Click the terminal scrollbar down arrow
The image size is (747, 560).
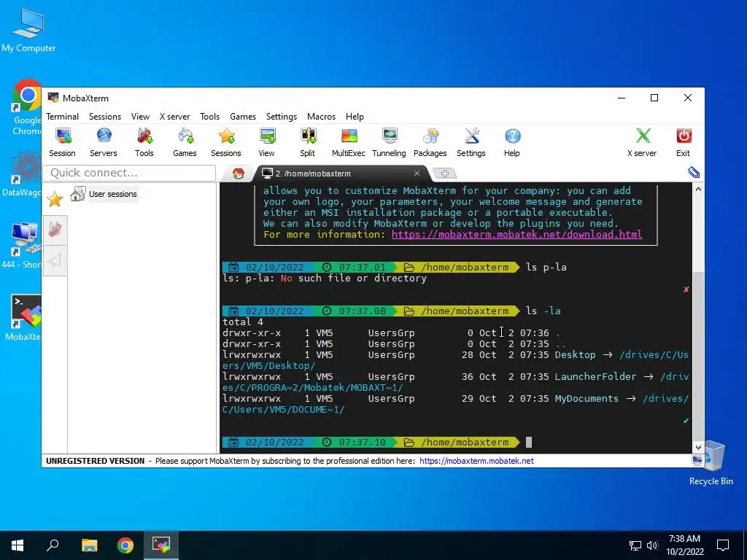pos(698,447)
